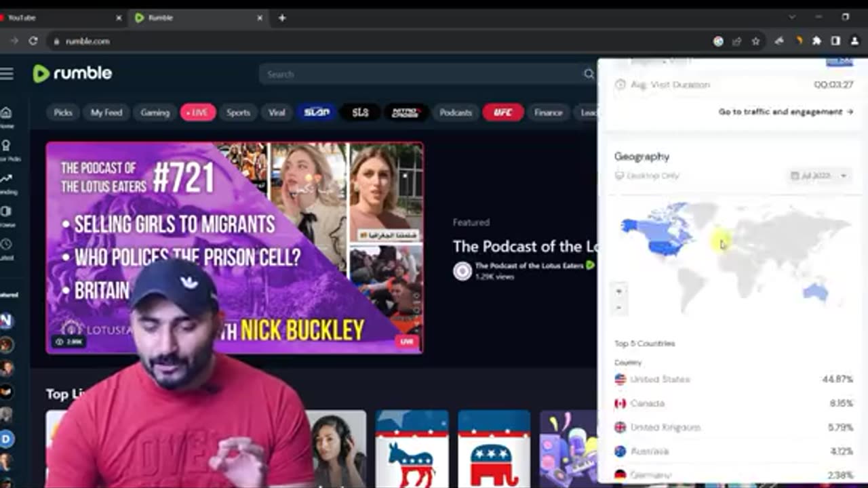
Task: Click the United Kingdom flag icon
Action: point(620,428)
